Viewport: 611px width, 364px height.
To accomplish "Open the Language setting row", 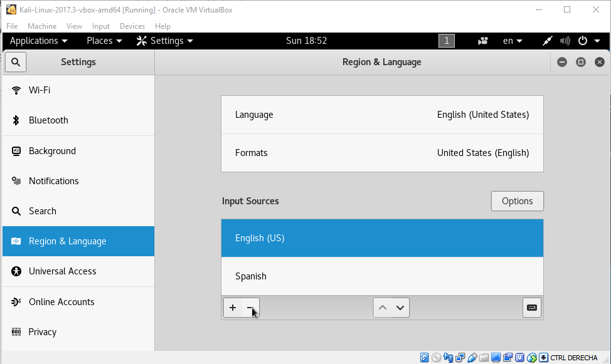I will 382,115.
